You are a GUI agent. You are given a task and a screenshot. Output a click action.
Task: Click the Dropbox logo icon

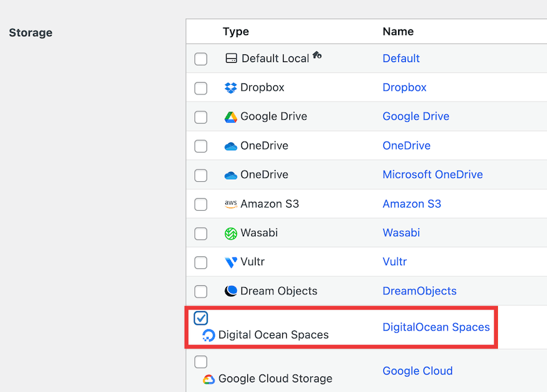[x=230, y=88]
